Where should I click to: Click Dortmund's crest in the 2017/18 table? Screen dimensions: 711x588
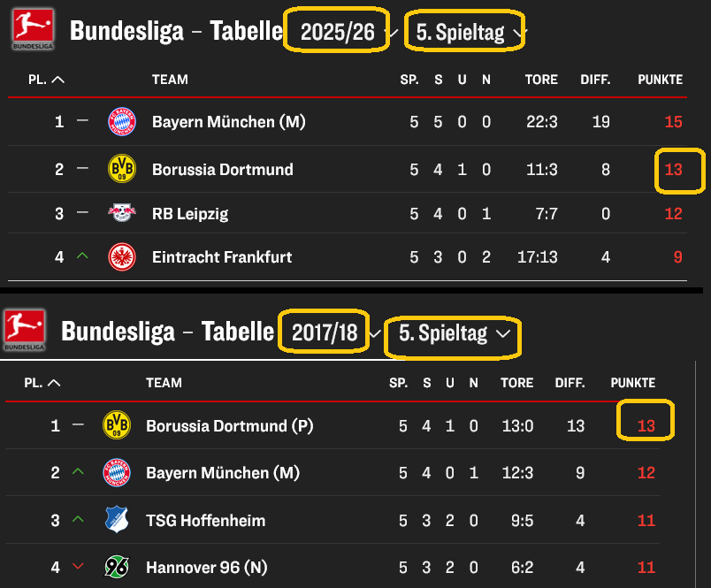pos(115,425)
